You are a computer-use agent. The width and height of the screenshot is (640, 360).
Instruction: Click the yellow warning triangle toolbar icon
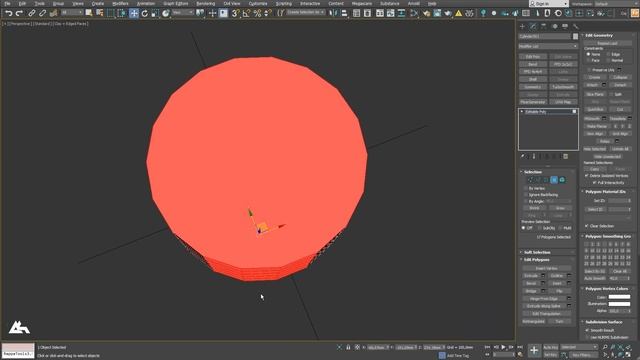click(458, 13)
